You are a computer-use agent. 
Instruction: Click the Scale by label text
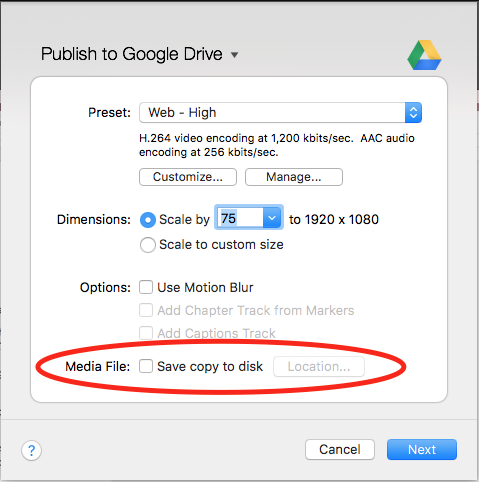point(184,220)
